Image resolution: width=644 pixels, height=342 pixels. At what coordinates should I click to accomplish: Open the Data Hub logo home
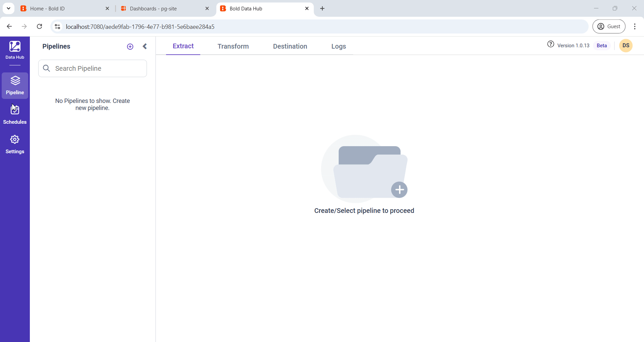coord(15,50)
